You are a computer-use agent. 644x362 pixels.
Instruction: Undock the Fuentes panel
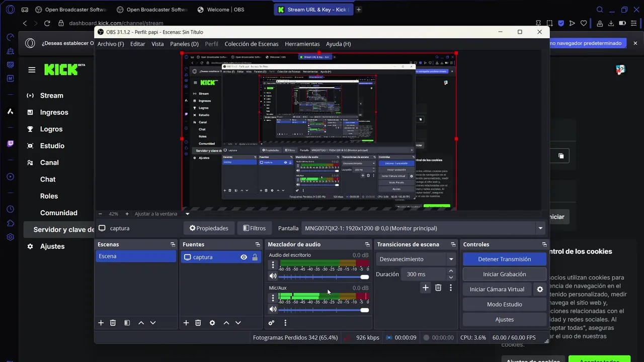pos(258,244)
